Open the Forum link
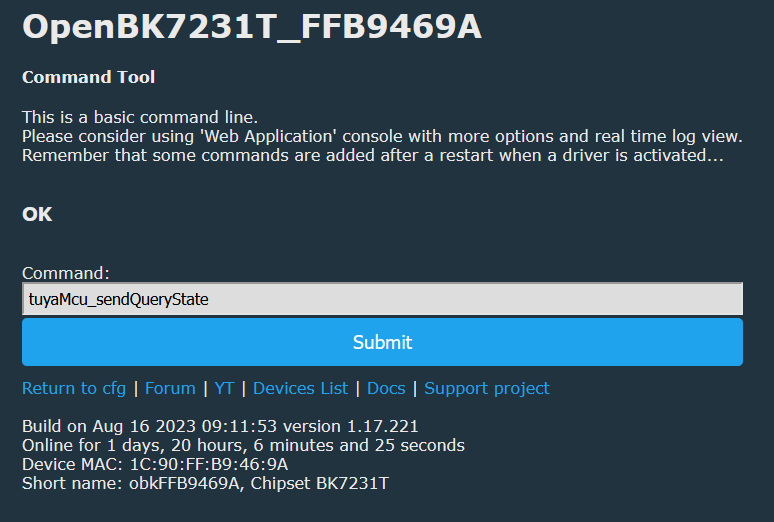The height and width of the screenshot is (522, 774). 170,388
